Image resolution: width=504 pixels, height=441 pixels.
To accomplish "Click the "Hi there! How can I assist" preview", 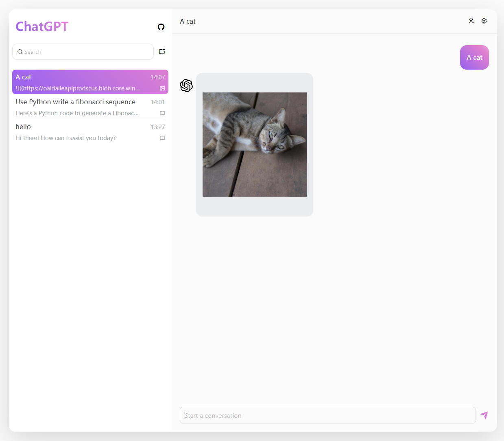I will point(65,138).
